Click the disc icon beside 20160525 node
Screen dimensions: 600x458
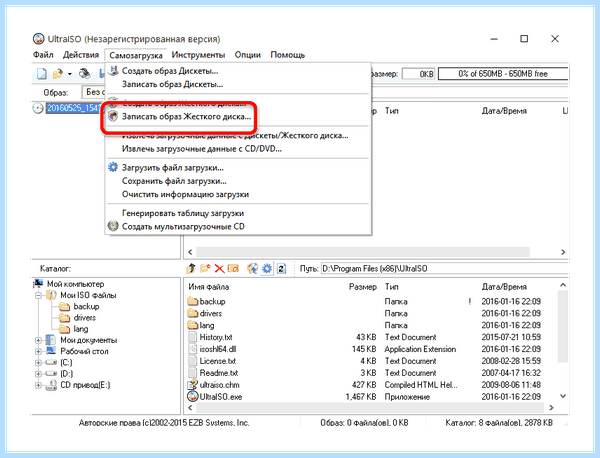click(38, 108)
